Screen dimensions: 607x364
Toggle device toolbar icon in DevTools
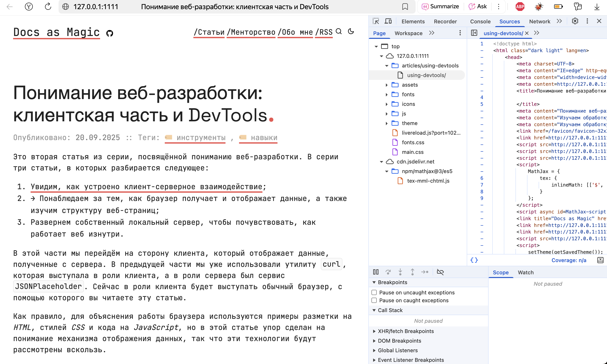point(388,21)
